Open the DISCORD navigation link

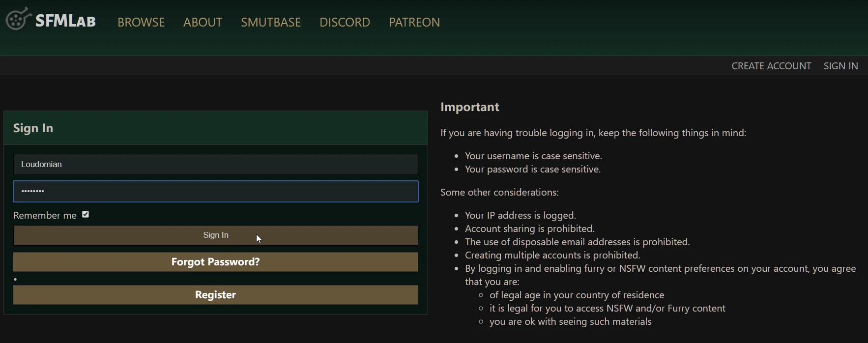[345, 22]
